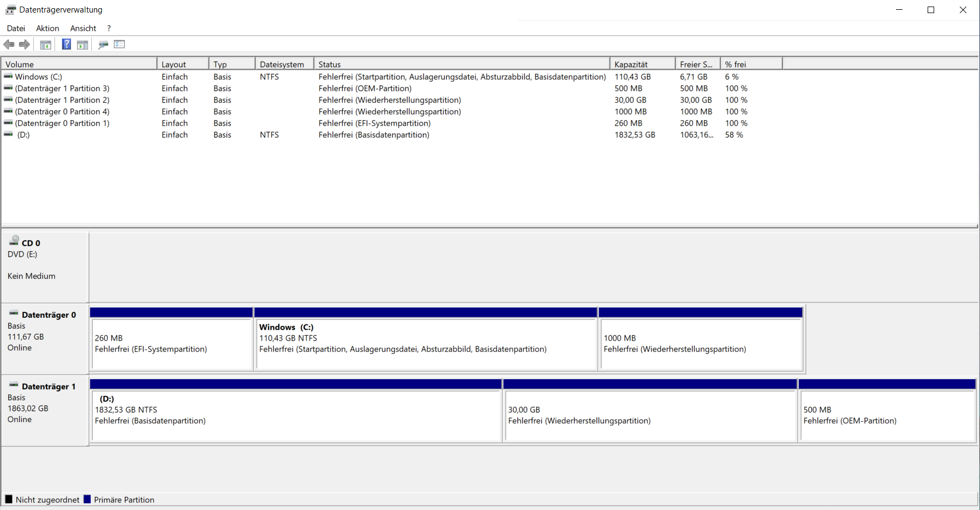Click the back arrow toolbar icon
The height and width of the screenshot is (510, 980).
point(9,45)
